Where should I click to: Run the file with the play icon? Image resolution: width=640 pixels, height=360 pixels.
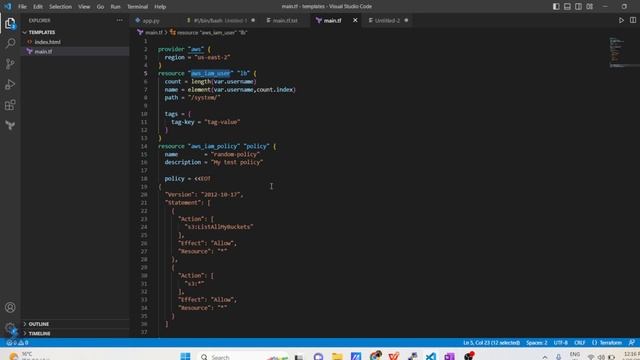click(x=621, y=20)
